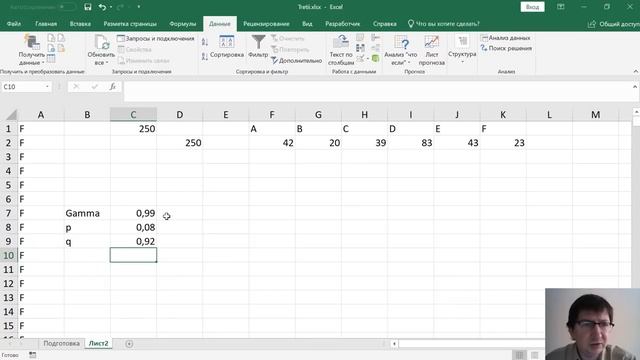This screenshot has width=640, height=360.
Task: Click the greyed Redo arrow icon
Action: (120, 7)
